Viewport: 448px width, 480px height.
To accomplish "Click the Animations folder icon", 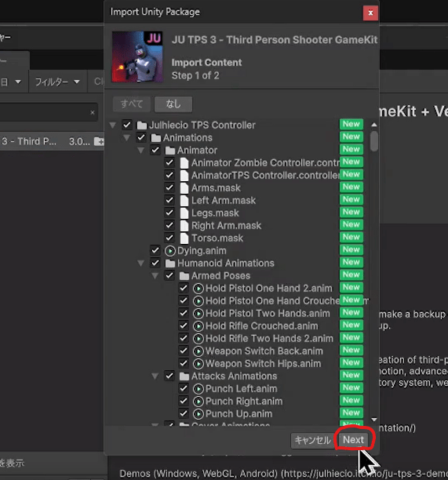I will coord(156,138).
